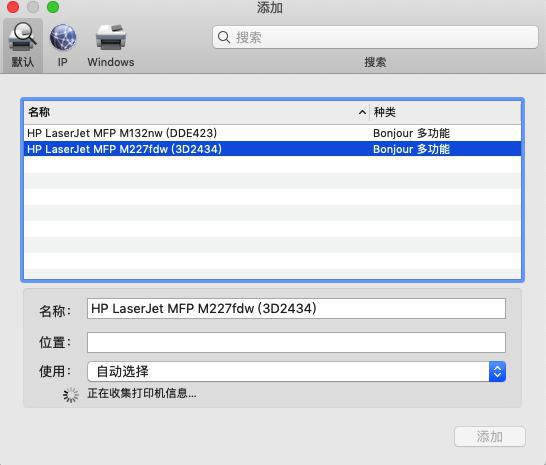Close the 添加 window with red button
This screenshot has width=546, height=465.
pos(13,7)
